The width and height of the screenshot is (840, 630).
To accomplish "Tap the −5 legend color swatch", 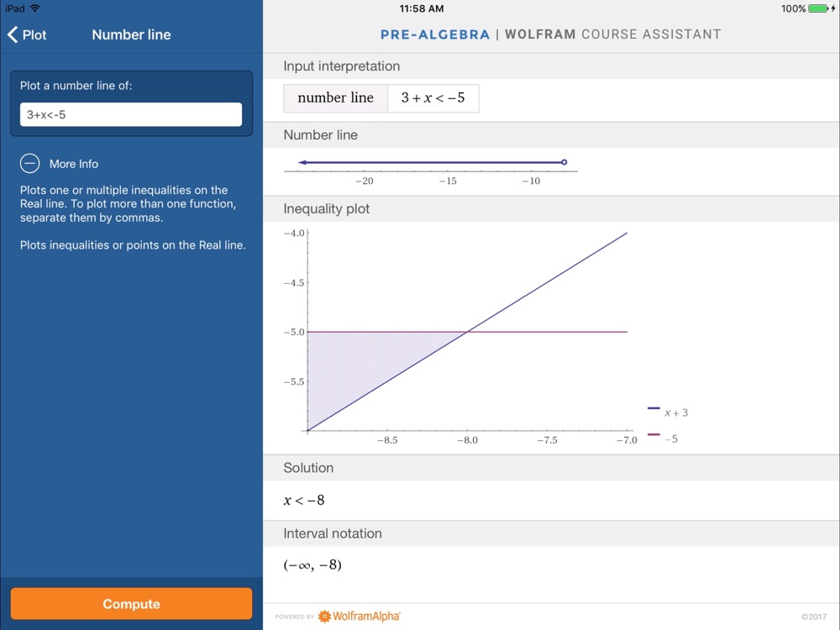I will tap(654, 434).
